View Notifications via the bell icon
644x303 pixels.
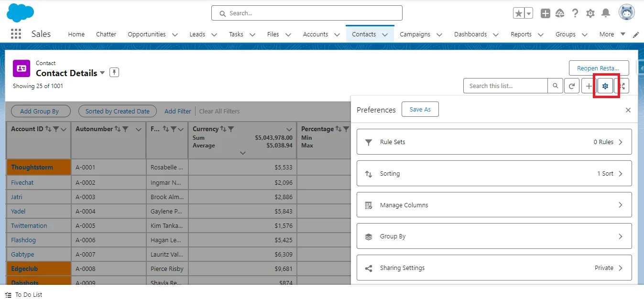coord(605,13)
